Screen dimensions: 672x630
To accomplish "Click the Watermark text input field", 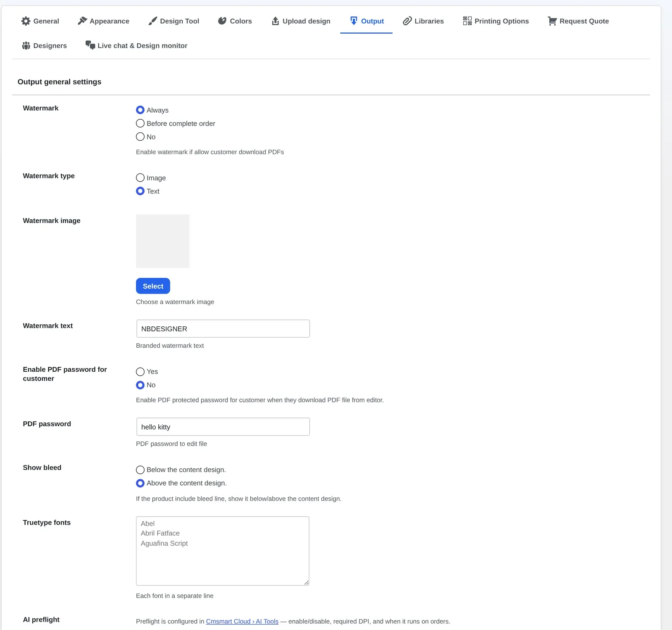I will [x=223, y=328].
